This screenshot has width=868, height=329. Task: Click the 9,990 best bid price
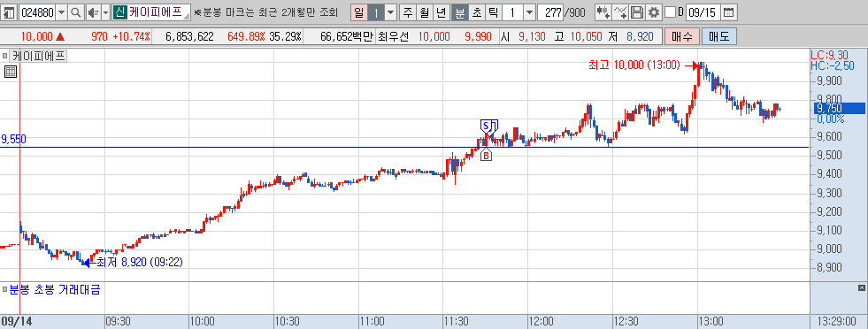click(479, 37)
